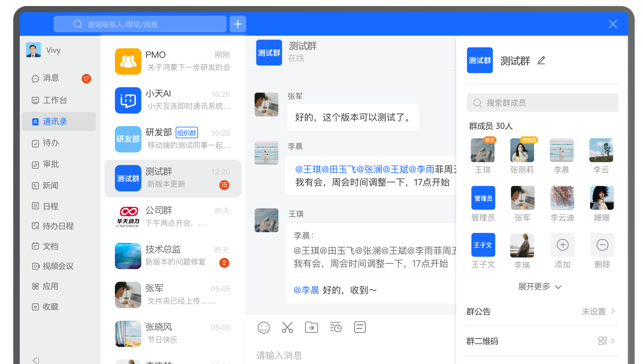The height and width of the screenshot is (364, 643).
Task: Click 张军's avatar in the chat
Action: [x=266, y=104]
